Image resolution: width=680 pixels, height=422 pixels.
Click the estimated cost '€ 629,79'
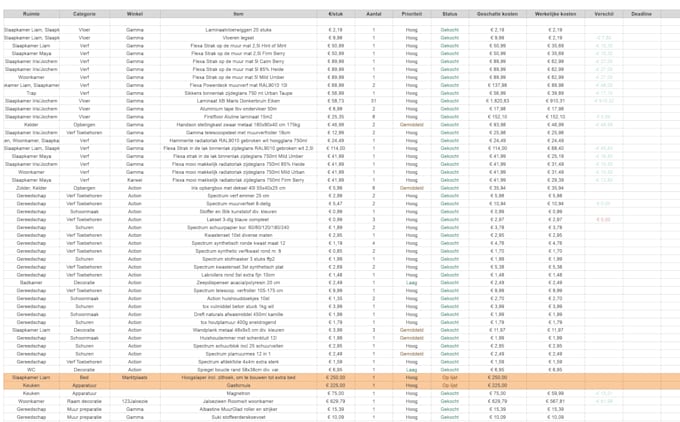coord(497,401)
